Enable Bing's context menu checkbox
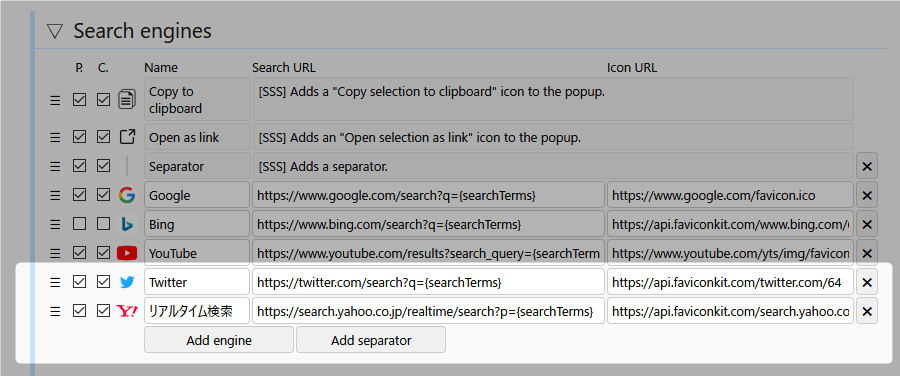The height and width of the screenshot is (376, 900). (x=103, y=224)
